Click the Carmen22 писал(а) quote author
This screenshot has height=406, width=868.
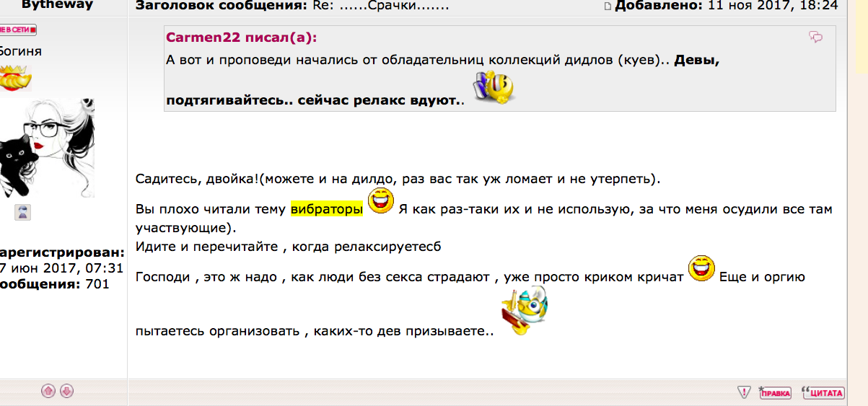(241, 37)
